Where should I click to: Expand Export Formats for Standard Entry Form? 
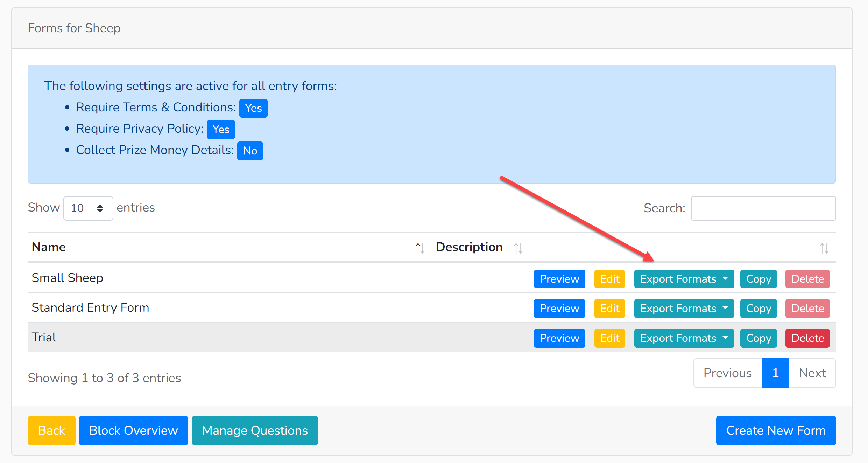click(684, 308)
